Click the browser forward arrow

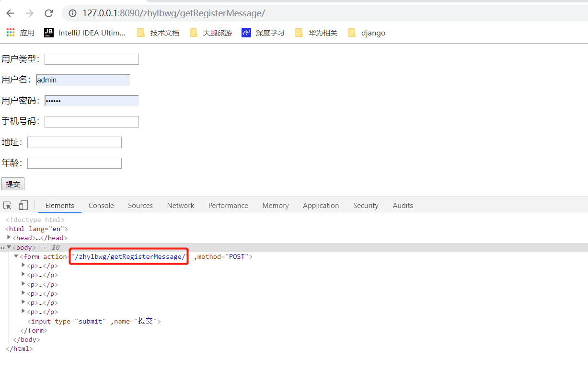tap(29, 13)
